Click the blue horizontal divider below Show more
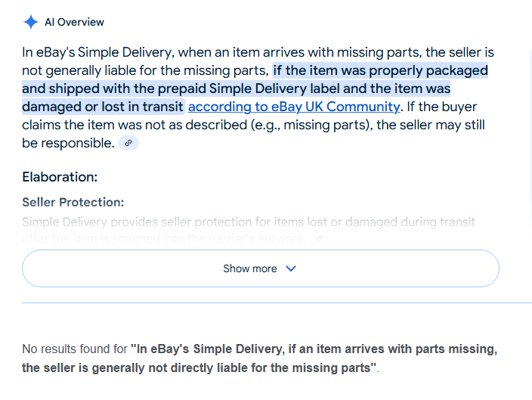 click(x=277, y=302)
